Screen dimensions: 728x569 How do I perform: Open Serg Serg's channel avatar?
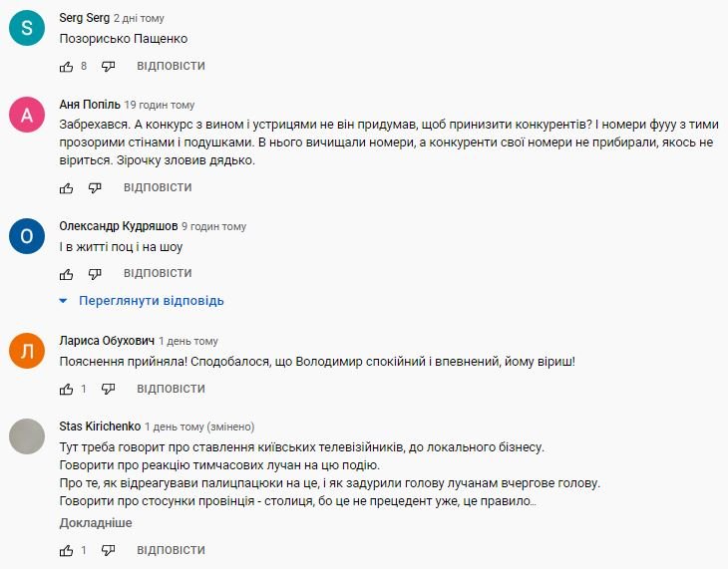point(27,29)
